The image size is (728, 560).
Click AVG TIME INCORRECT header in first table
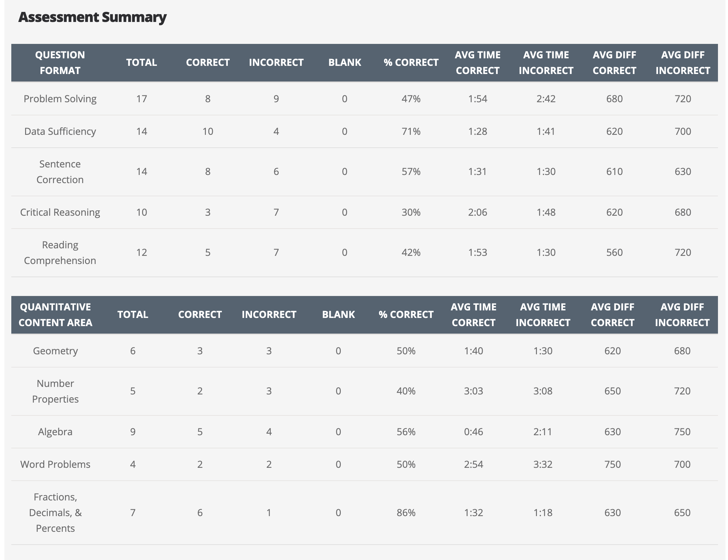[x=546, y=63]
